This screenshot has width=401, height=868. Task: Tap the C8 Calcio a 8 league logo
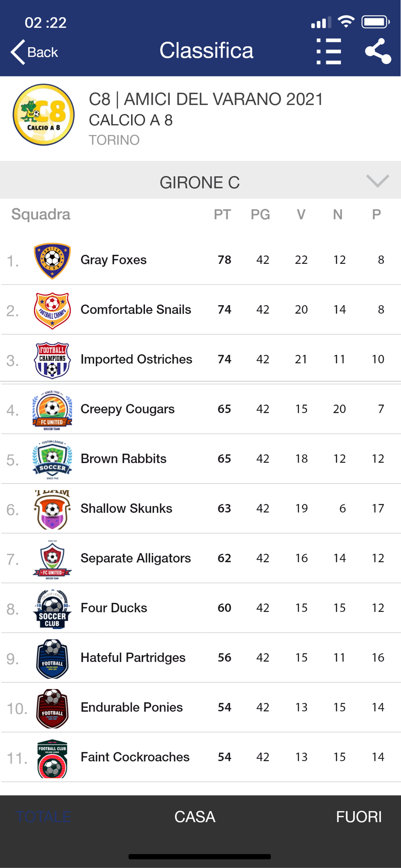(x=43, y=115)
